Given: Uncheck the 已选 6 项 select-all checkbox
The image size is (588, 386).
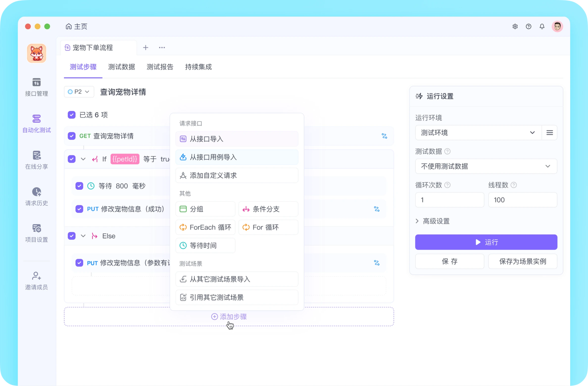Looking at the screenshot, I should click(x=71, y=115).
